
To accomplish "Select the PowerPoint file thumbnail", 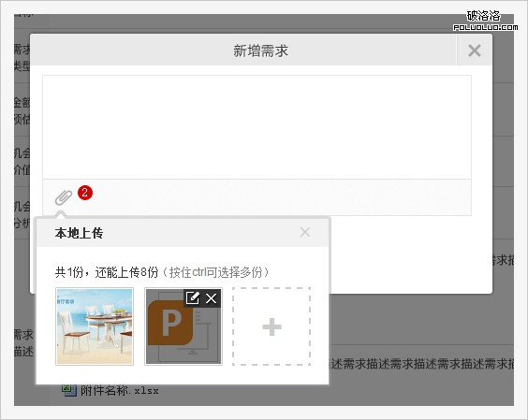I will click(183, 326).
